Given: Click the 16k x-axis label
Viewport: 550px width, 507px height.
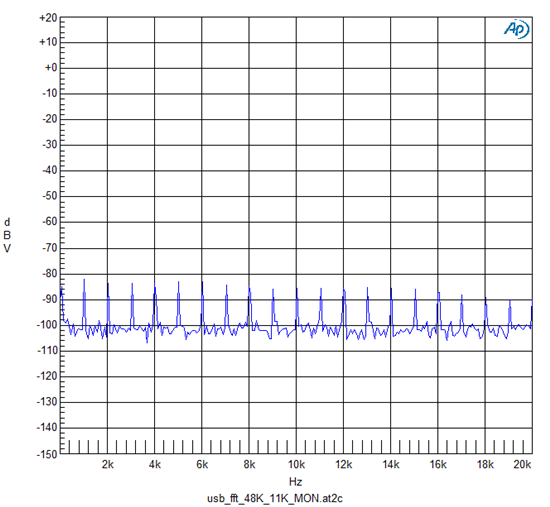Looking at the screenshot, I should pyautogui.click(x=438, y=465).
